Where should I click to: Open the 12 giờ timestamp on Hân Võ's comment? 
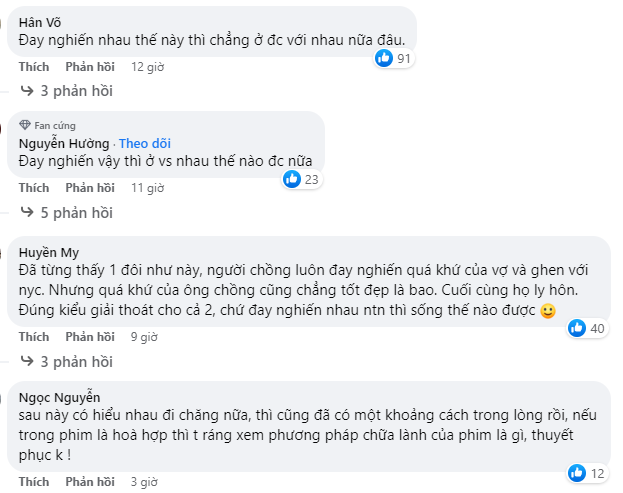point(147,67)
